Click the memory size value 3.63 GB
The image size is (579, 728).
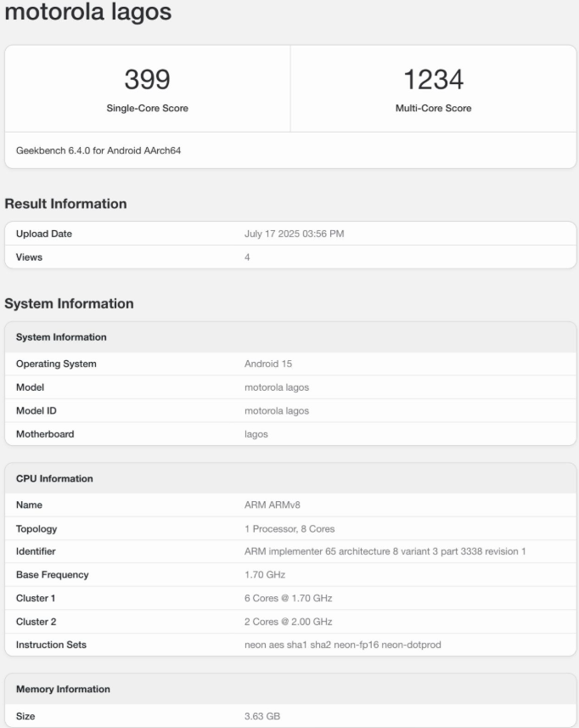[x=262, y=716]
